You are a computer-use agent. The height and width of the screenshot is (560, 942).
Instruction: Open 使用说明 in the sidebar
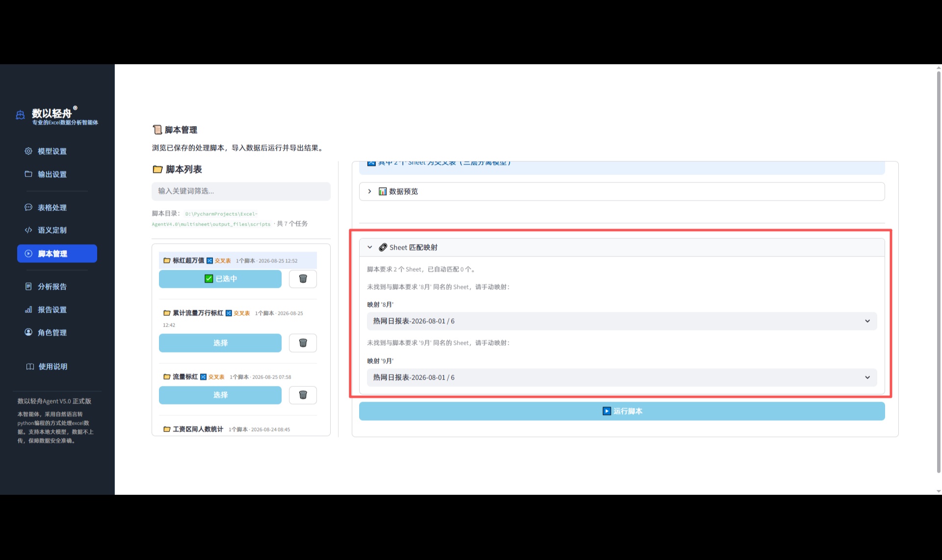click(53, 366)
